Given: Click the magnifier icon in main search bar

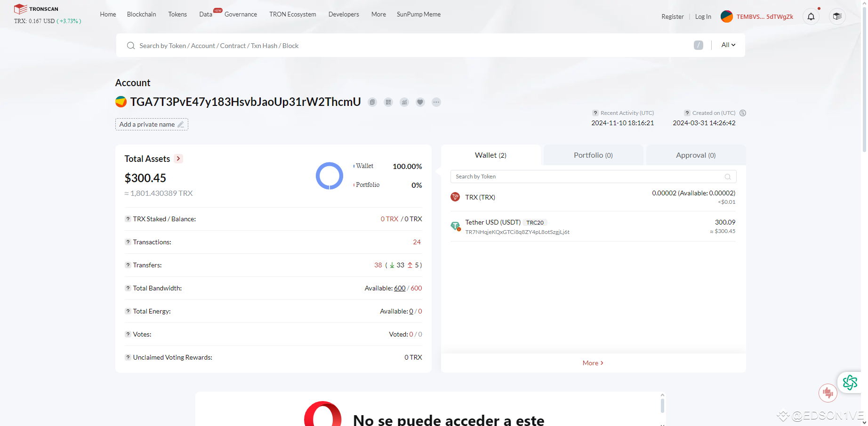Looking at the screenshot, I should pyautogui.click(x=131, y=46).
